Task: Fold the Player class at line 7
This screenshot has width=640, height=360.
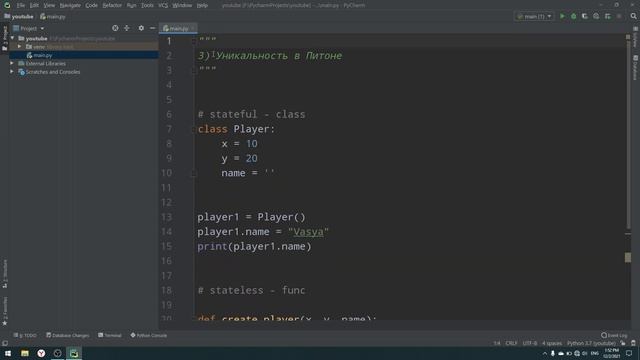Action: click(x=194, y=129)
